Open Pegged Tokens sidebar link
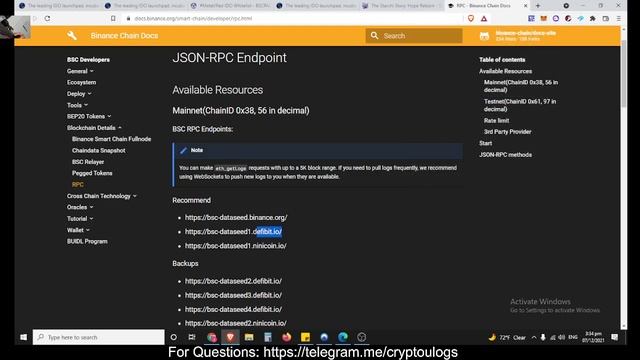Viewport: 640px width, 360px height. pyautogui.click(x=92, y=173)
